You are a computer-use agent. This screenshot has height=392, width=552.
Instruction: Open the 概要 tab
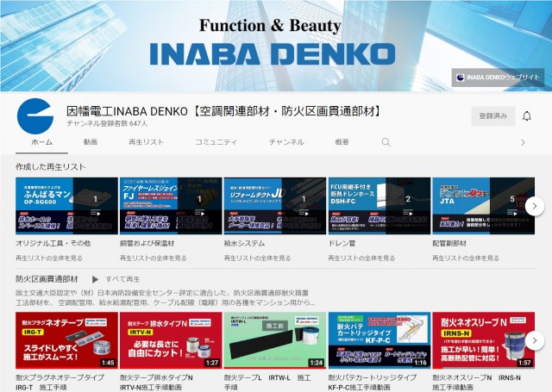tap(342, 142)
